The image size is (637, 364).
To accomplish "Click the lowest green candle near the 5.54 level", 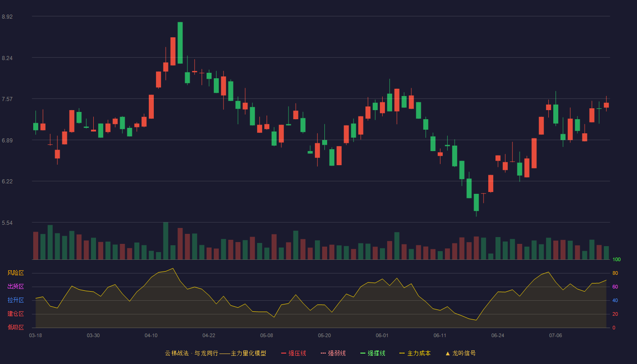I will click(x=476, y=202).
